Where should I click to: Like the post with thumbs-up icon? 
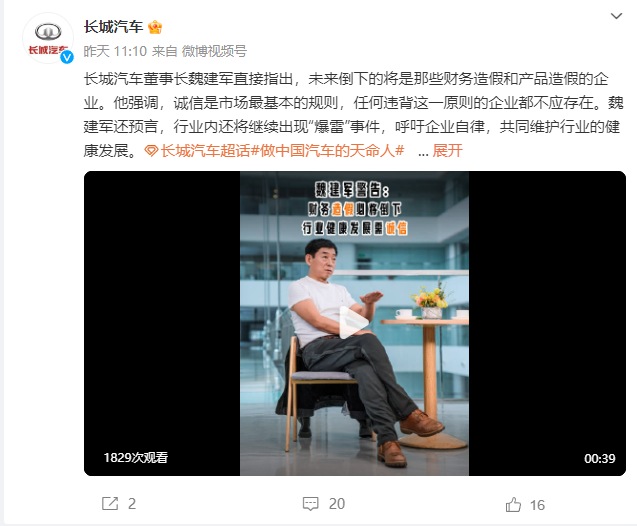click(513, 504)
